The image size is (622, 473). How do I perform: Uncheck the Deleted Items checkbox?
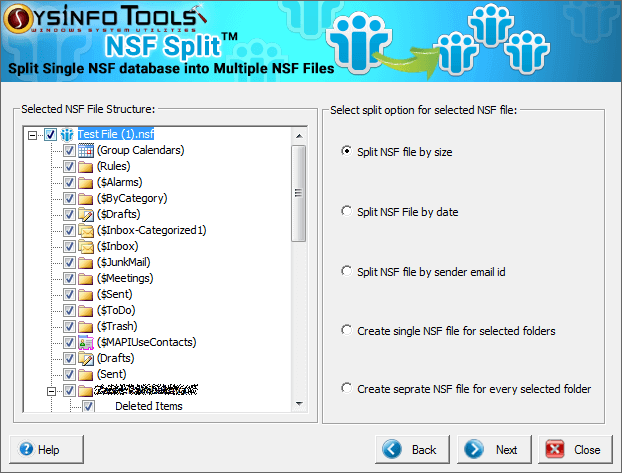pos(88,406)
